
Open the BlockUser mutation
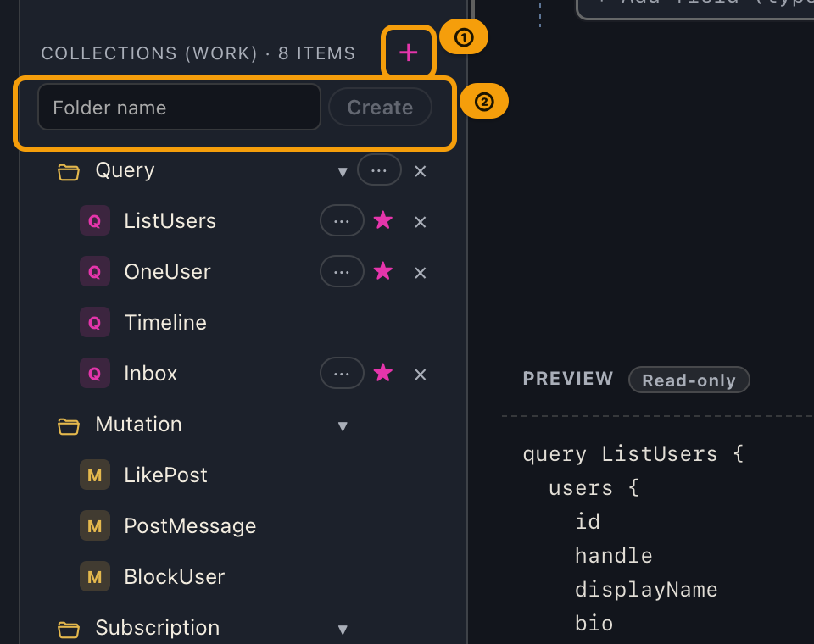(x=175, y=577)
